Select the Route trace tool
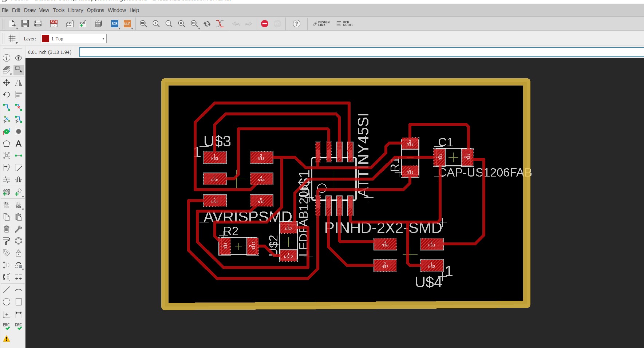The image size is (644, 348). pyautogui.click(x=7, y=107)
